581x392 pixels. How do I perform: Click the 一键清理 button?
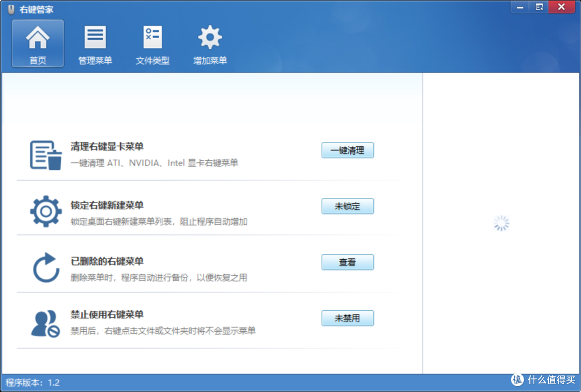pyautogui.click(x=348, y=151)
